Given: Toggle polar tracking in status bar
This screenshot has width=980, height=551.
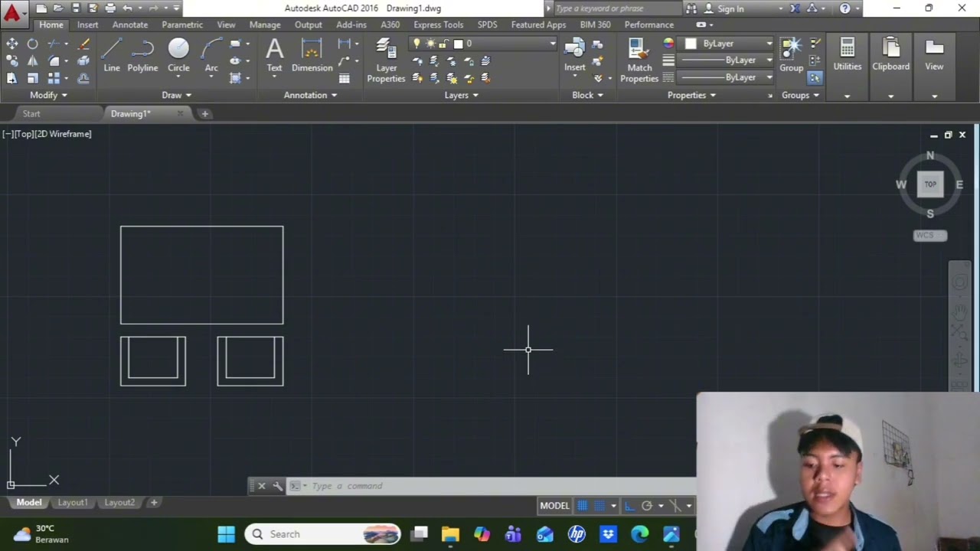Looking at the screenshot, I should (647, 506).
